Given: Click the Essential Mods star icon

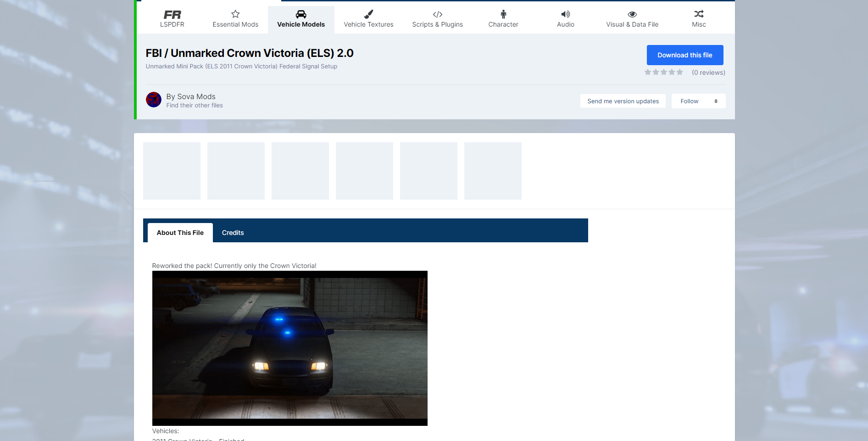Looking at the screenshot, I should pyautogui.click(x=235, y=14).
